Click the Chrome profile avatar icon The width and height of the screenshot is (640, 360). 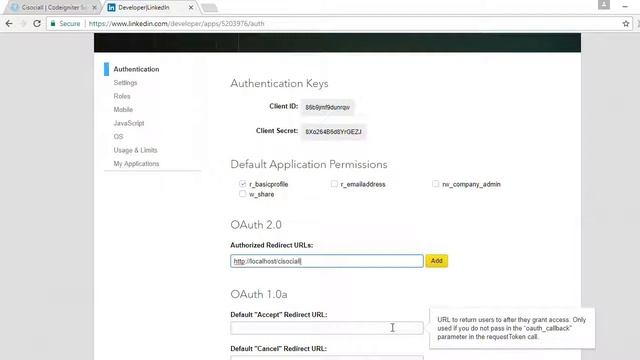604,4
